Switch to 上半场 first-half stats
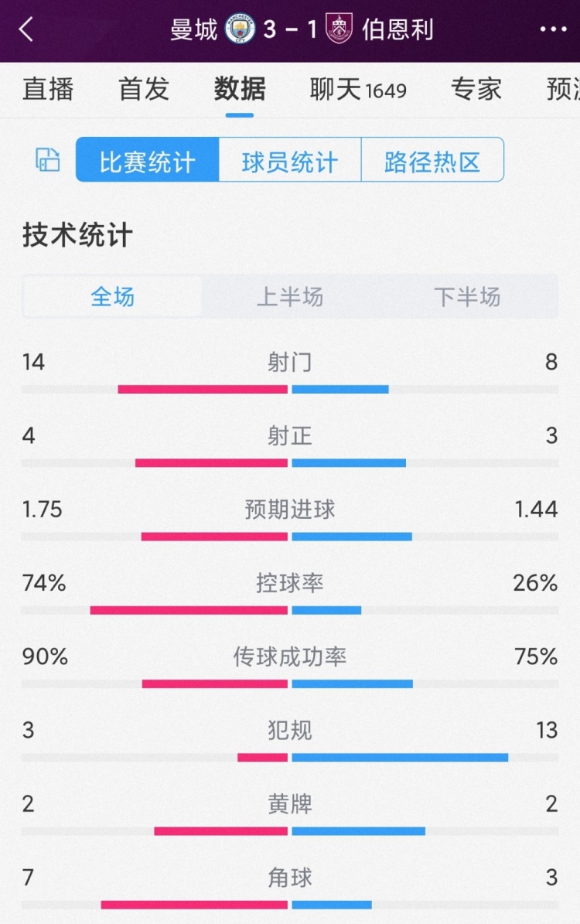The image size is (580, 924). [288, 295]
